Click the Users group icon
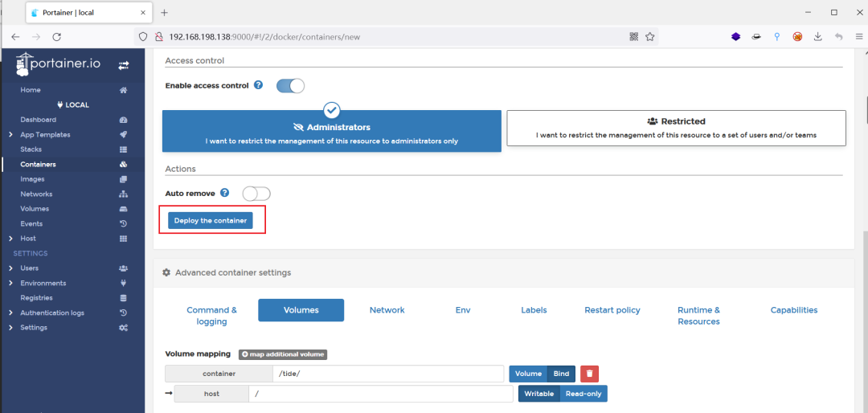 point(124,268)
